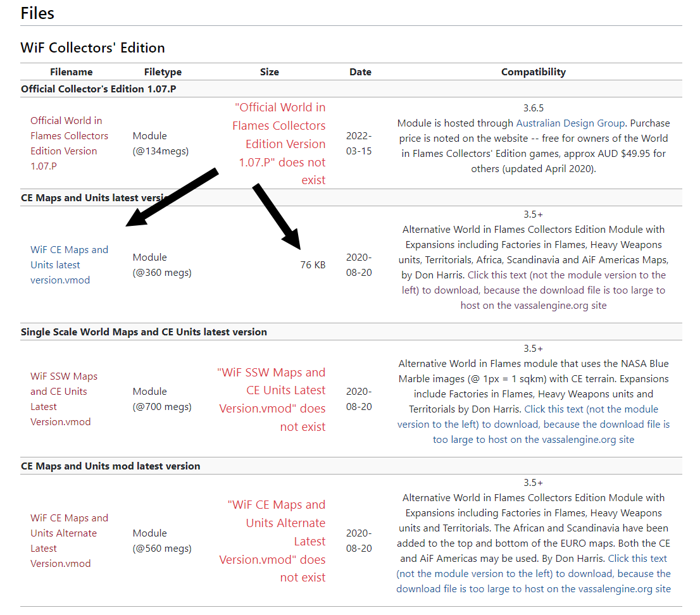
Task: Select the Module (@134megs) cell
Action: 161,143
